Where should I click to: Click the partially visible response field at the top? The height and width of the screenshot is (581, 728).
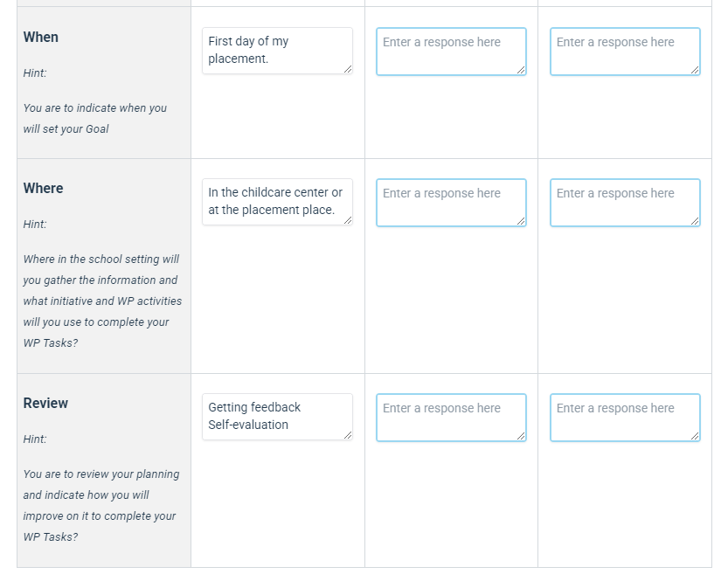451,3
